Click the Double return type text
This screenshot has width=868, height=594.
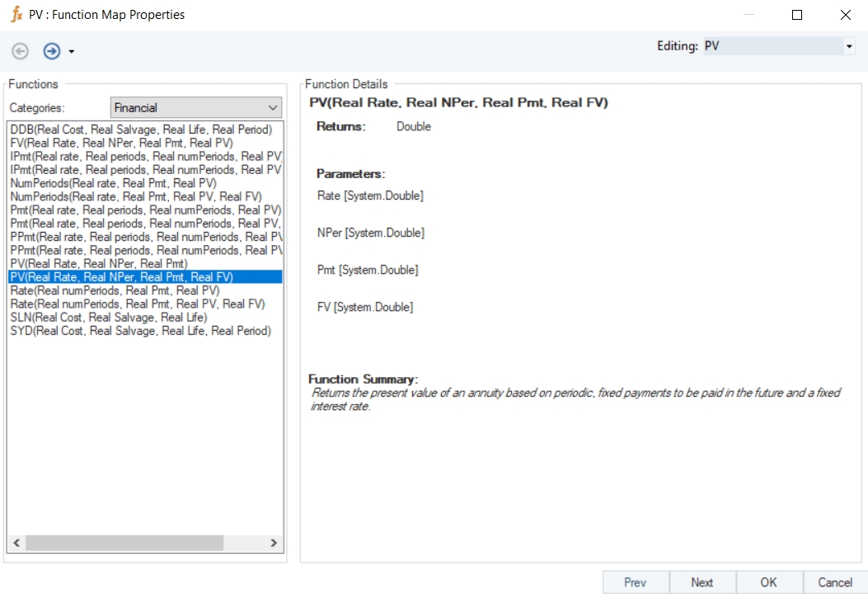click(414, 126)
